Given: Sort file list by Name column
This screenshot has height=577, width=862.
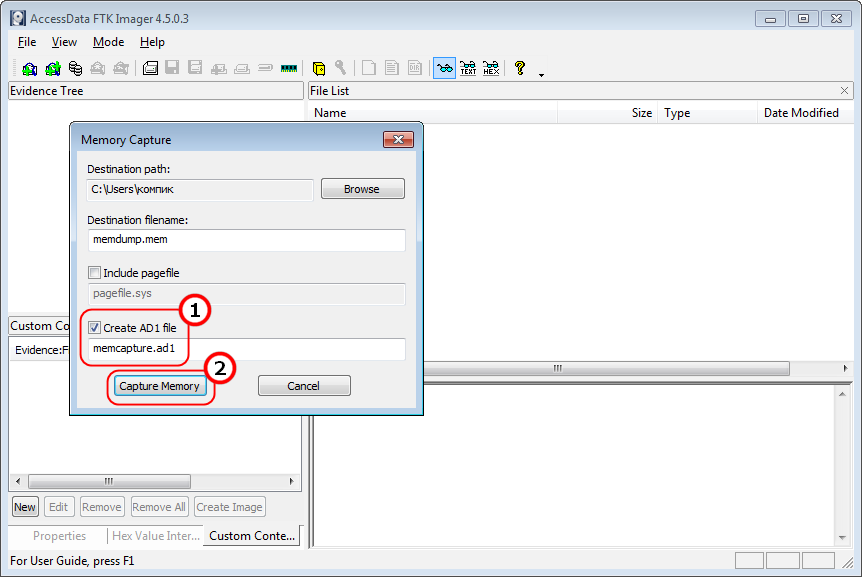Looking at the screenshot, I should coord(433,113).
